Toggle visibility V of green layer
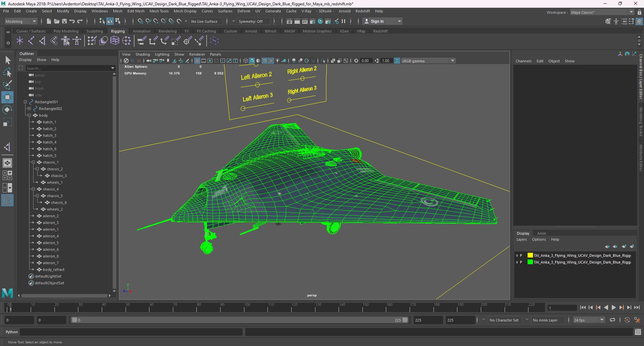This screenshot has width=644, height=346. 517,262
